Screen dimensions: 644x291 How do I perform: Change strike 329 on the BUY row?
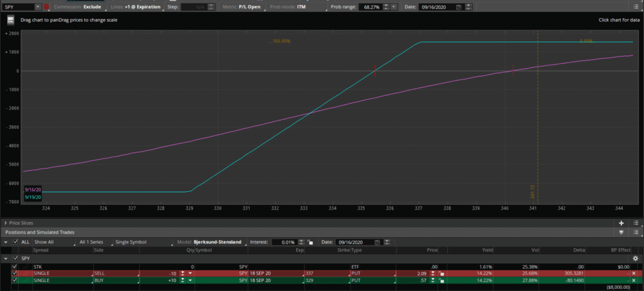point(327,280)
